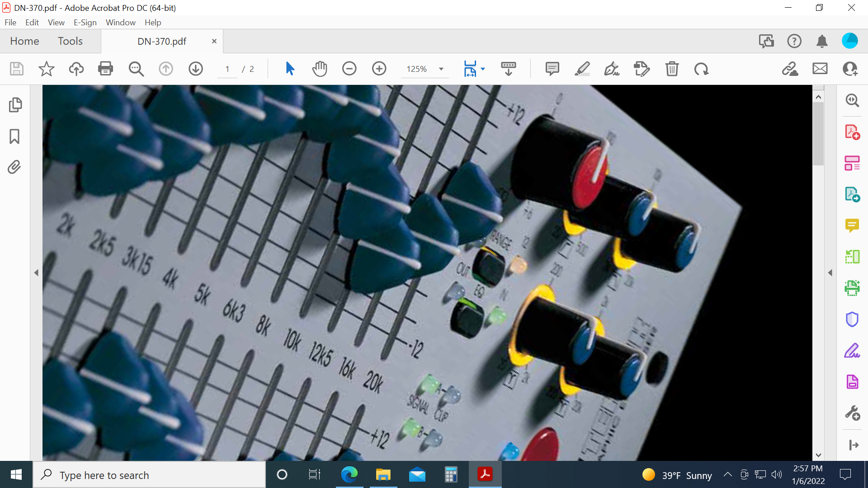Open Acrobat help with the question mark
Screen dimensions: 868x488
pos(794,41)
